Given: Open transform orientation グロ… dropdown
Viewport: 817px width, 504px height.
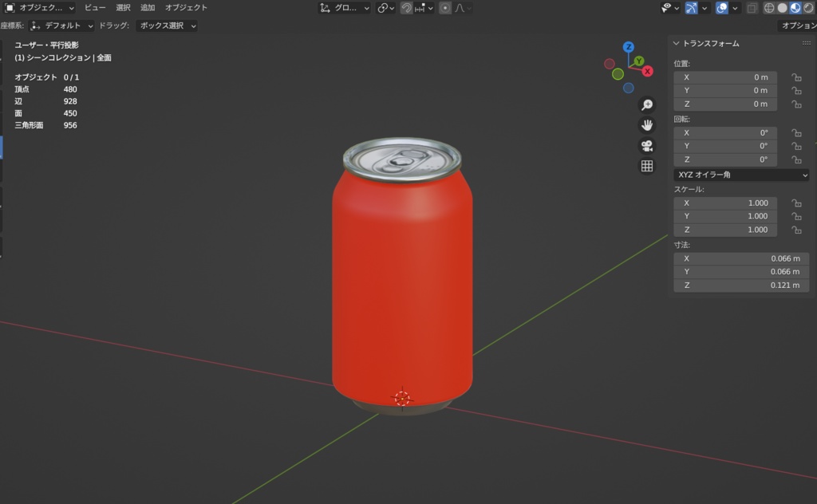Looking at the screenshot, I should tap(345, 8).
